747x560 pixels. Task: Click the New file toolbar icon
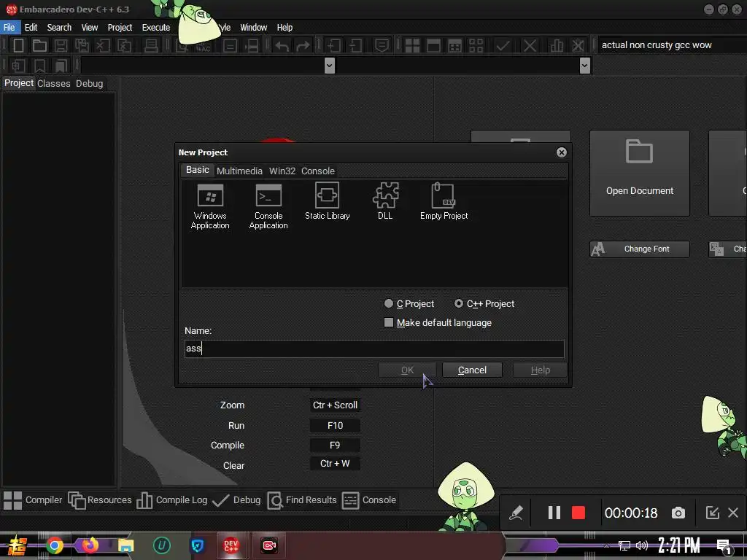point(18,46)
